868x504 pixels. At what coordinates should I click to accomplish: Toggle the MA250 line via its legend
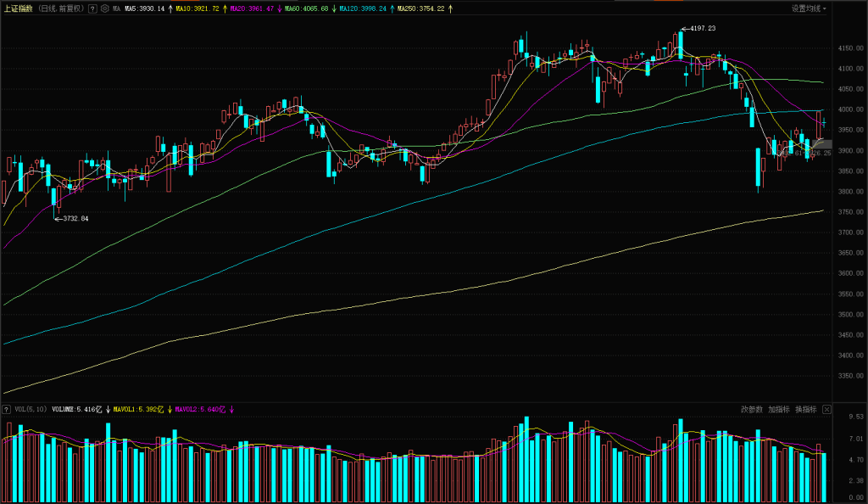pyautogui.click(x=421, y=8)
